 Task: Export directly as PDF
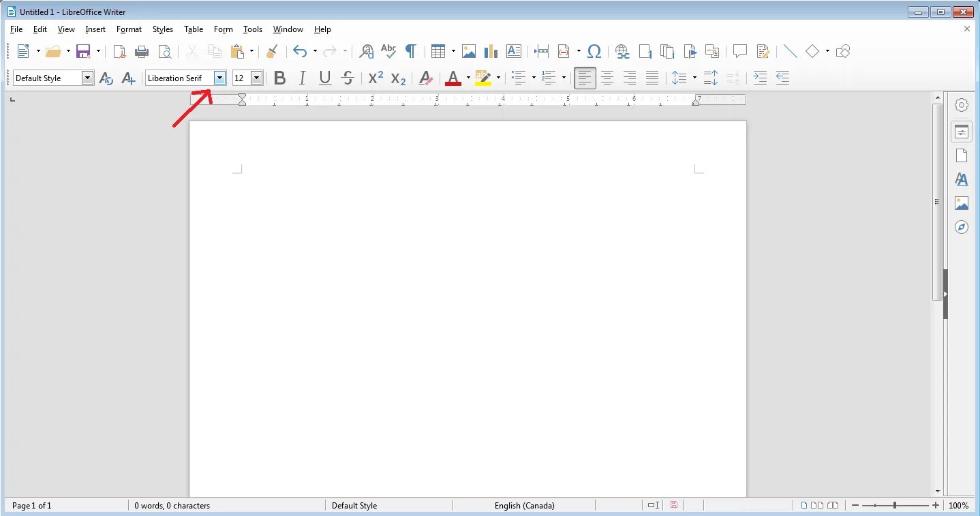(x=119, y=51)
